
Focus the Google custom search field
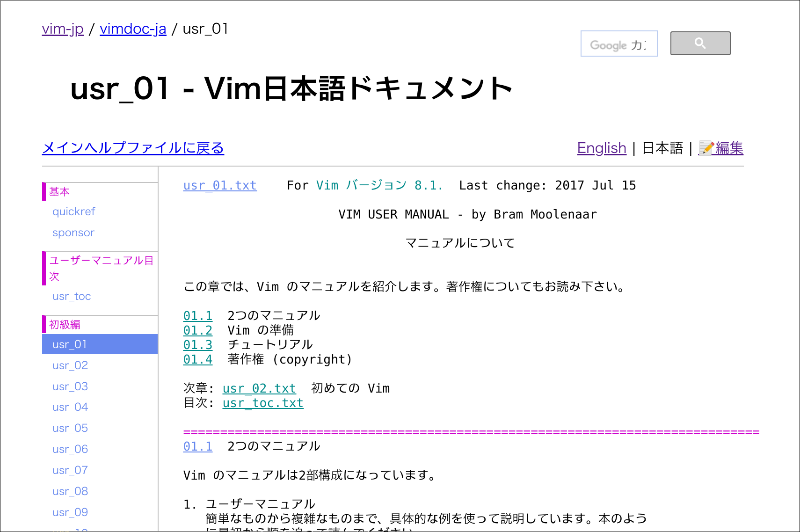[619, 44]
